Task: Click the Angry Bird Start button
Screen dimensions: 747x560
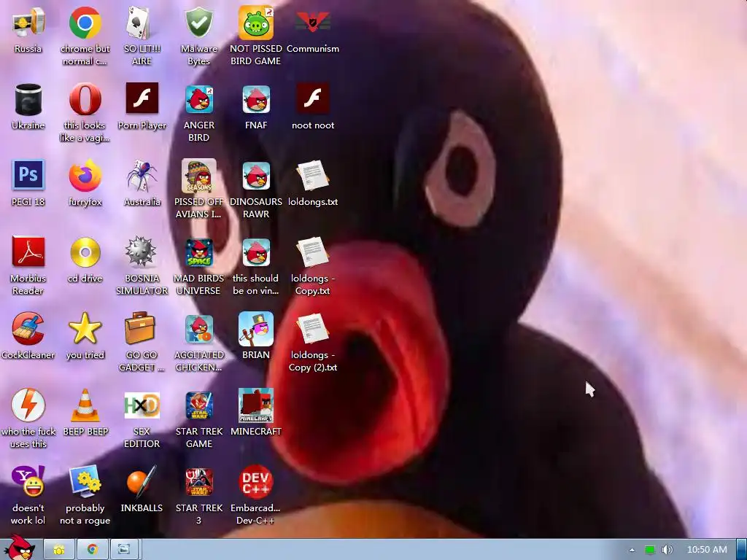Action: (x=20, y=548)
